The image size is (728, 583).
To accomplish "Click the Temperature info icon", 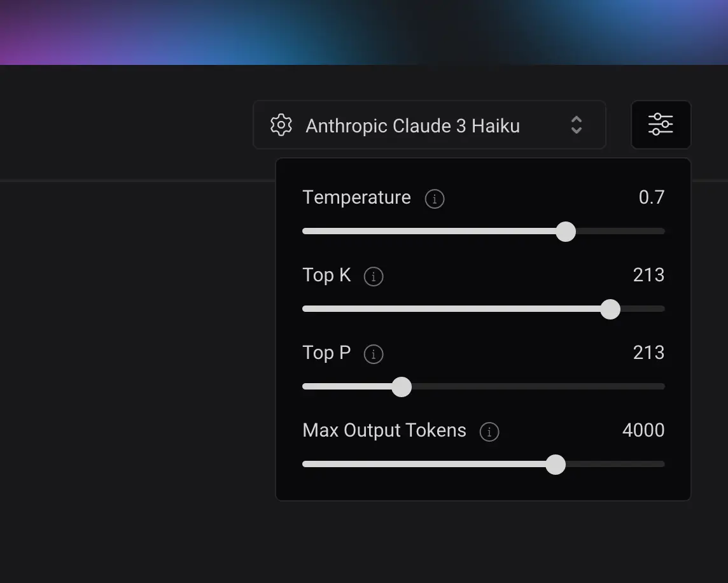I will (435, 199).
